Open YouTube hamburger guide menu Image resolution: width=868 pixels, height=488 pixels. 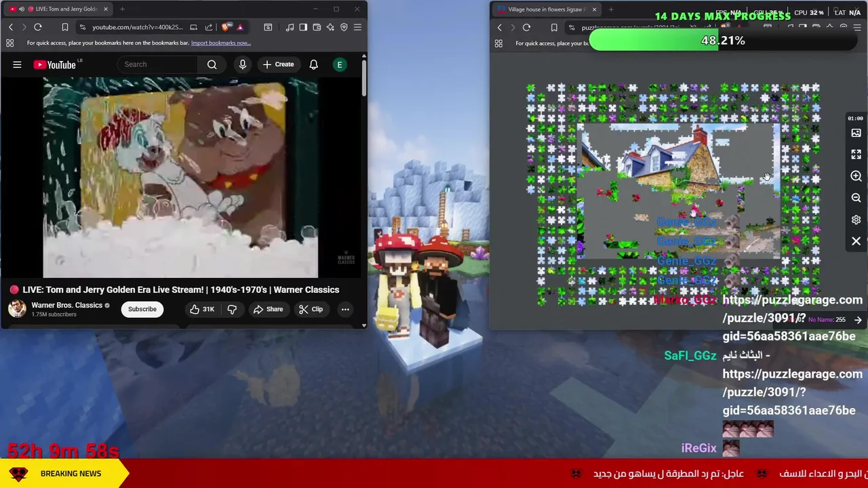tap(17, 64)
